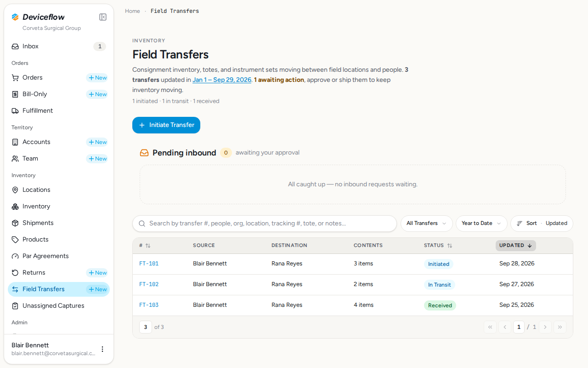Click New button next to Returns
Screen dimensions: 588x368
(x=97, y=273)
